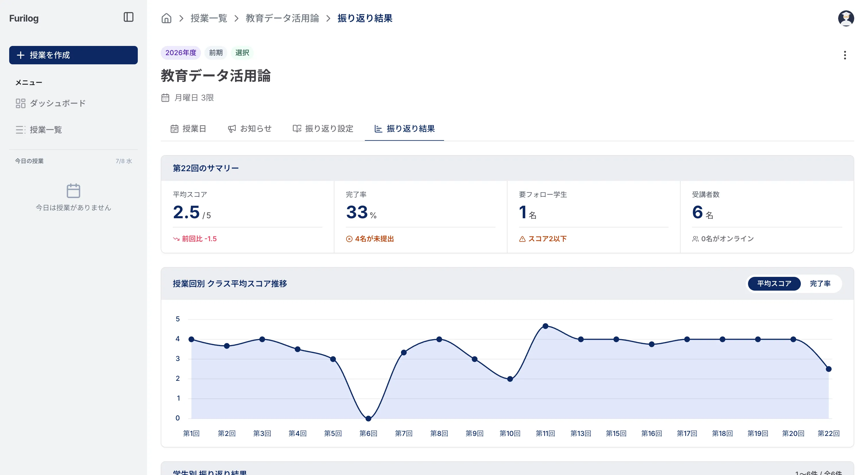This screenshot has height=475, width=868.
Task: Select the 第6回 data point at zero
Action: click(368, 419)
